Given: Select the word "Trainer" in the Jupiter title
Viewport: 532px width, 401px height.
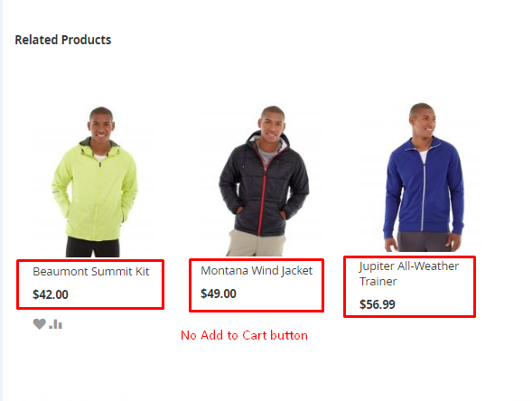Looking at the screenshot, I should tap(378, 281).
